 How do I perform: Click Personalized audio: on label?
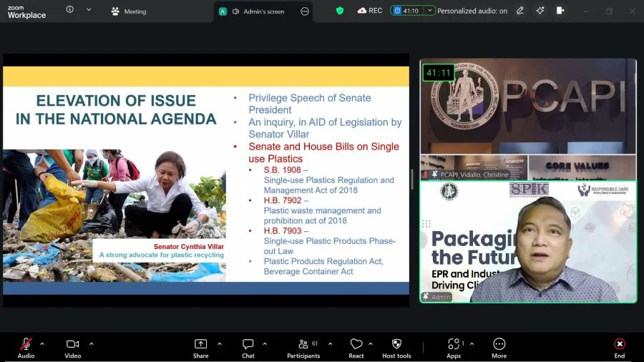pos(472,11)
